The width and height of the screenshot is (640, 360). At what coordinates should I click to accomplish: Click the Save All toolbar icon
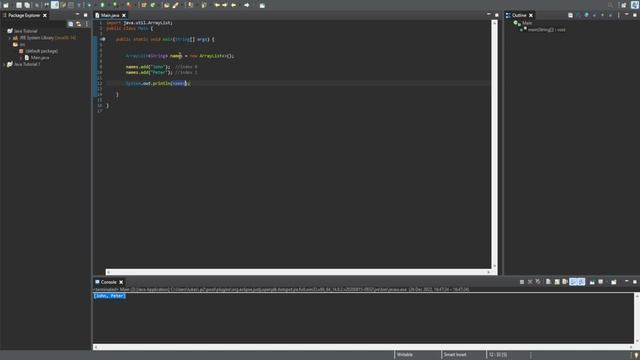click(x=27, y=5)
